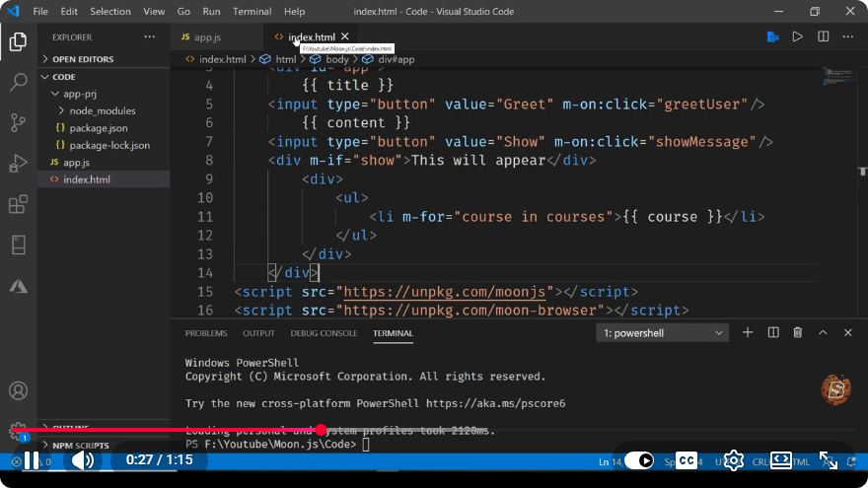Open the Run and Debug view
This screenshot has width=868, height=488.
[19, 164]
